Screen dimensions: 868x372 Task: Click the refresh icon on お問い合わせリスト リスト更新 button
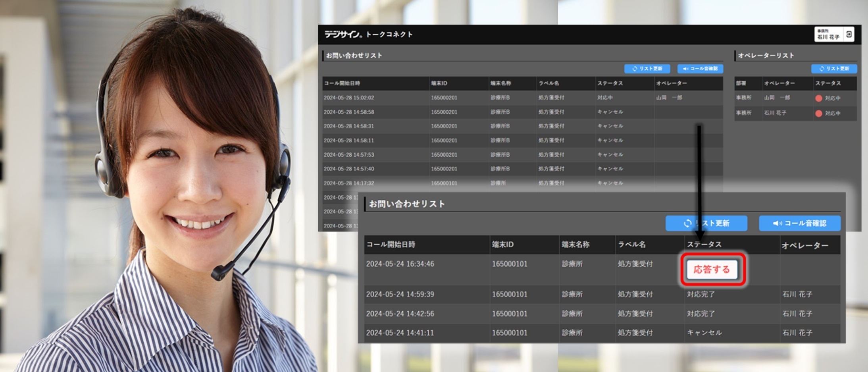(636, 69)
